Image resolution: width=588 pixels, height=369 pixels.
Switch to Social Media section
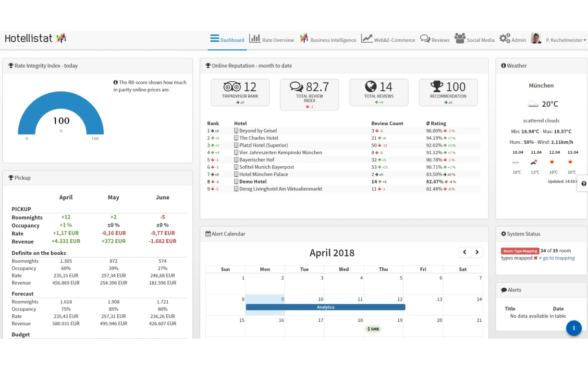(x=474, y=39)
